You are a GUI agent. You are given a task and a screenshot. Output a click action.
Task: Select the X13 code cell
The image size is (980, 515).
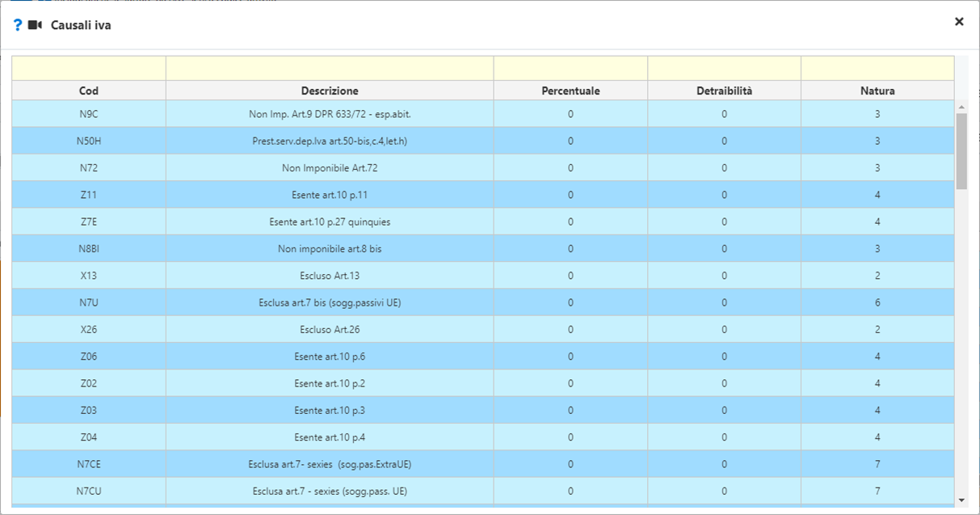[x=89, y=276]
